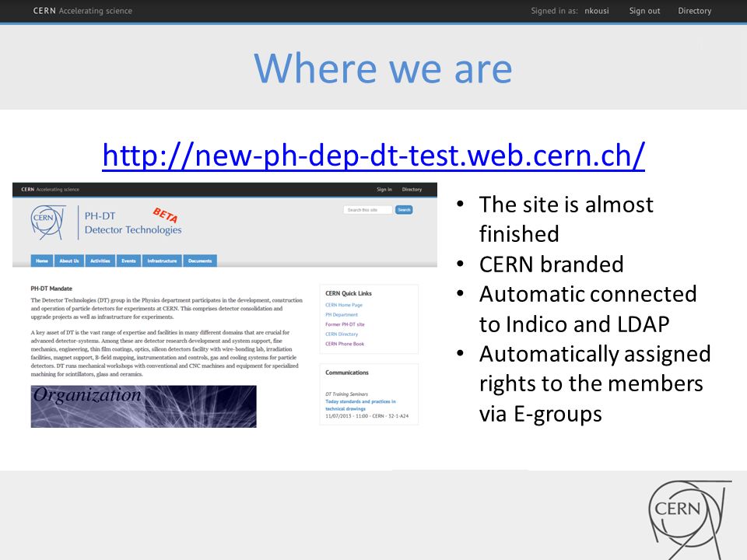Select the Activities navigation tab
The height and width of the screenshot is (560, 747).
(100, 261)
